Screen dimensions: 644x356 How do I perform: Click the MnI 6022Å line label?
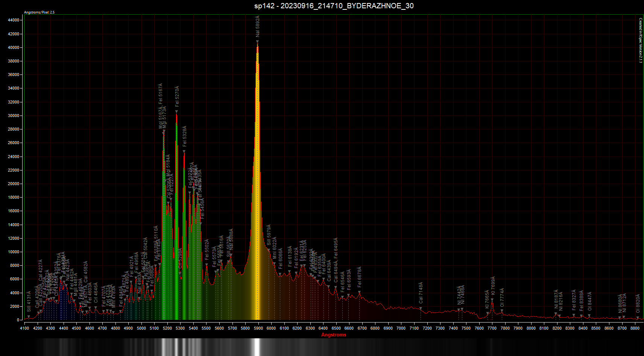point(275,248)
